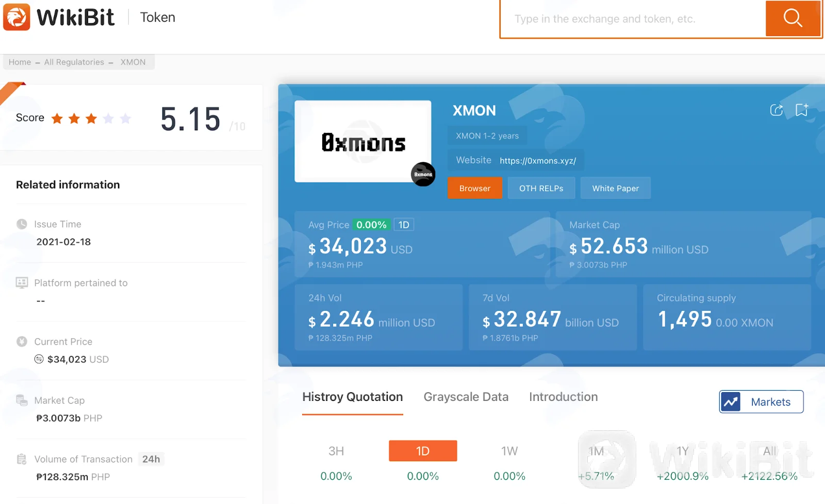Click the currency swap icon beside $34,023
The width and height of the screenshot is (825, 504).
[x=39, y=359]
